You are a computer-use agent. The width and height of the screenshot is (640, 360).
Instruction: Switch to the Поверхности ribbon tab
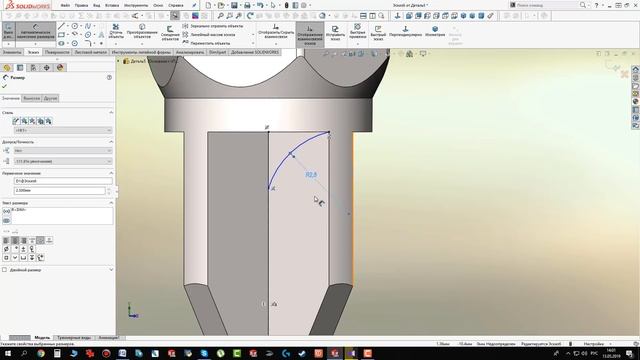57,52
